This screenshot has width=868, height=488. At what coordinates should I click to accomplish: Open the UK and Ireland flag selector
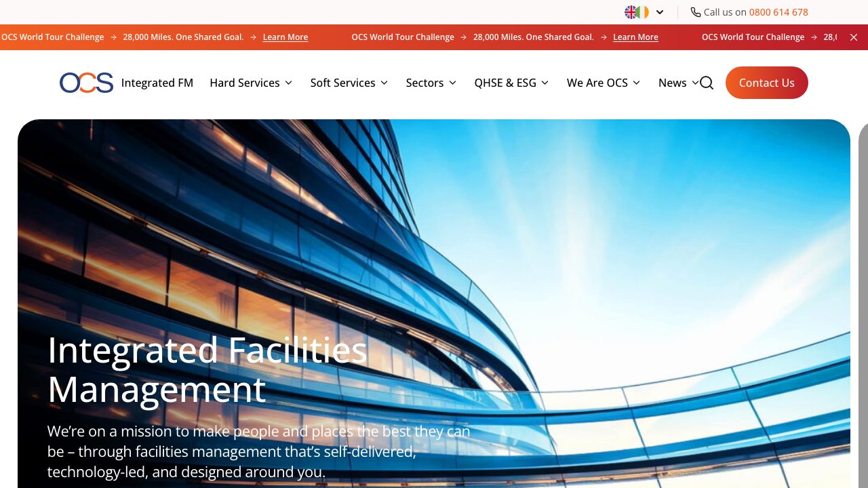pos(644,12)
